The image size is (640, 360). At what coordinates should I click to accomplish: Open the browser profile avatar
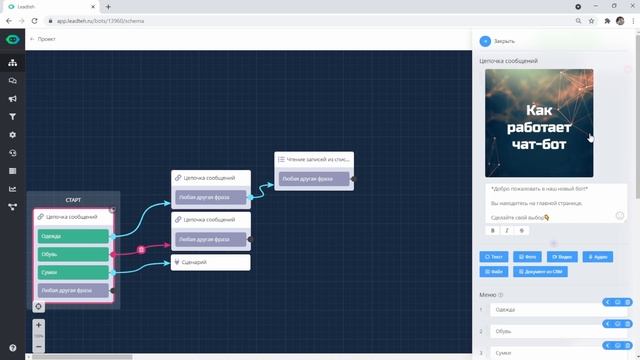(620, 21)
